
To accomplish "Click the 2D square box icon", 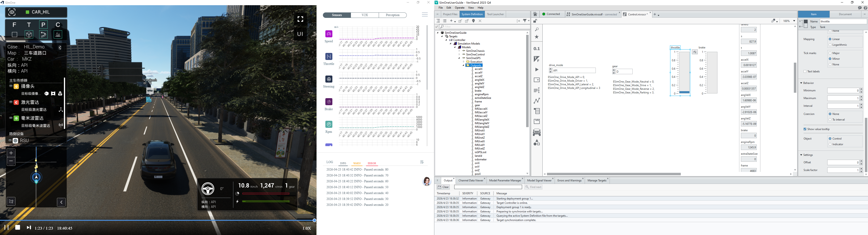I will (x=14, y=35).
